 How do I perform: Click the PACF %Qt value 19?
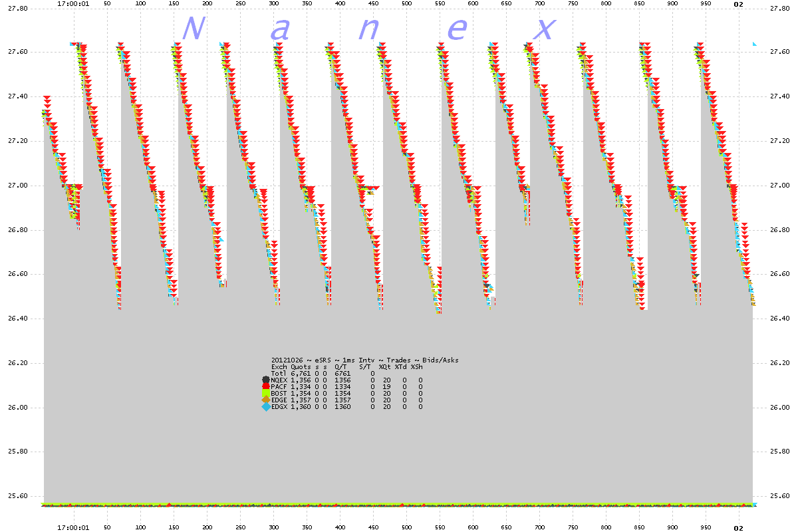[387, 387]
